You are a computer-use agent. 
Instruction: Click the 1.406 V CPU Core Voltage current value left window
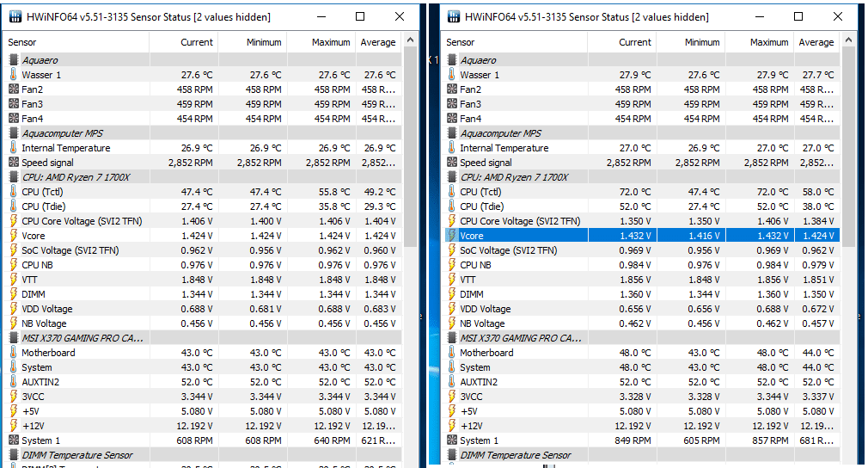click(197, 221)
